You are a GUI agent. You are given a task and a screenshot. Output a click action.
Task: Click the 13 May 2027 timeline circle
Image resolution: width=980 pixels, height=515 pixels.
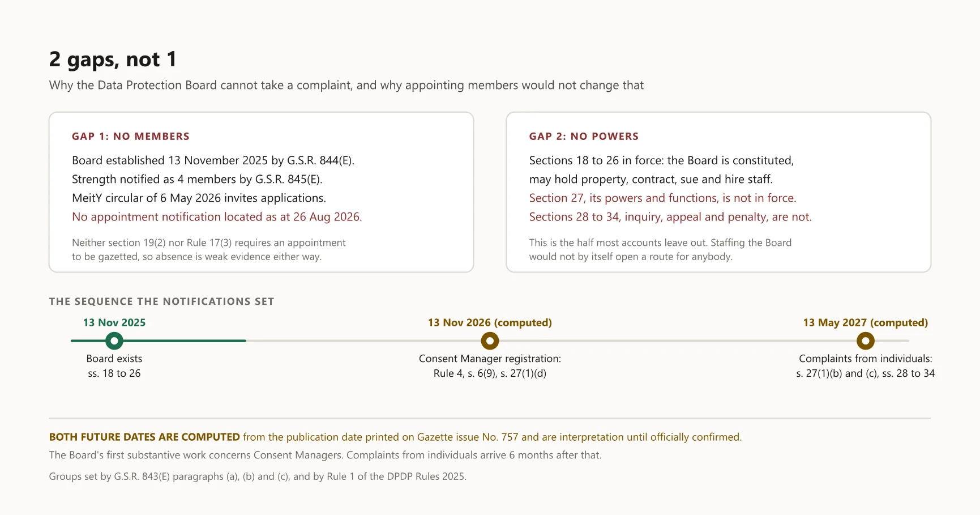pyautogui.click(x=865, y=341)
